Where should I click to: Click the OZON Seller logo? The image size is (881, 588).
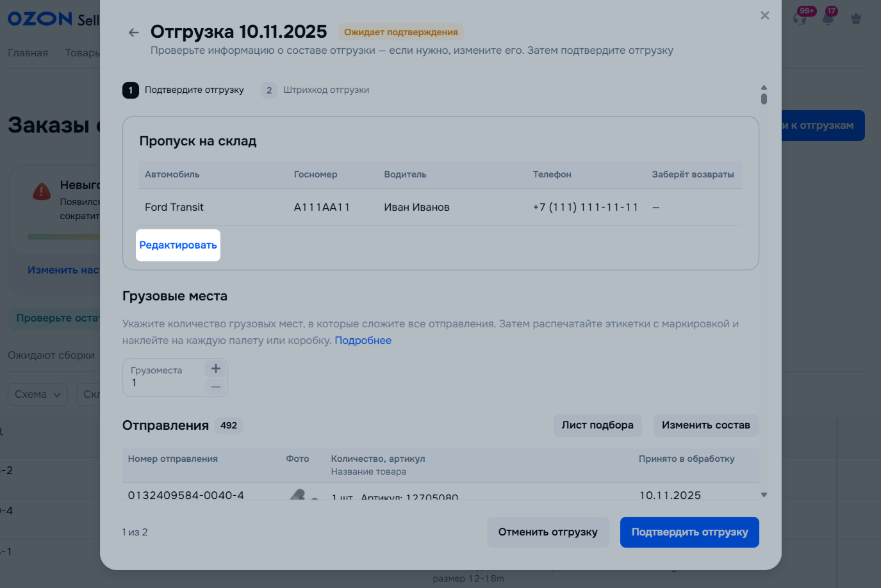tap(53, 19)
